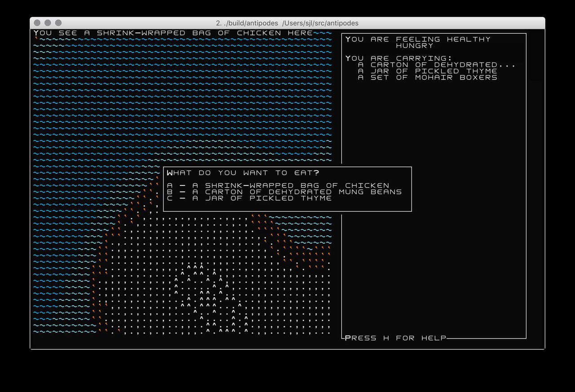Maximize the terminal window with the third button
The width and height of the screenshot is (575, 392).
pyautogui.click(x=58, y=23)
